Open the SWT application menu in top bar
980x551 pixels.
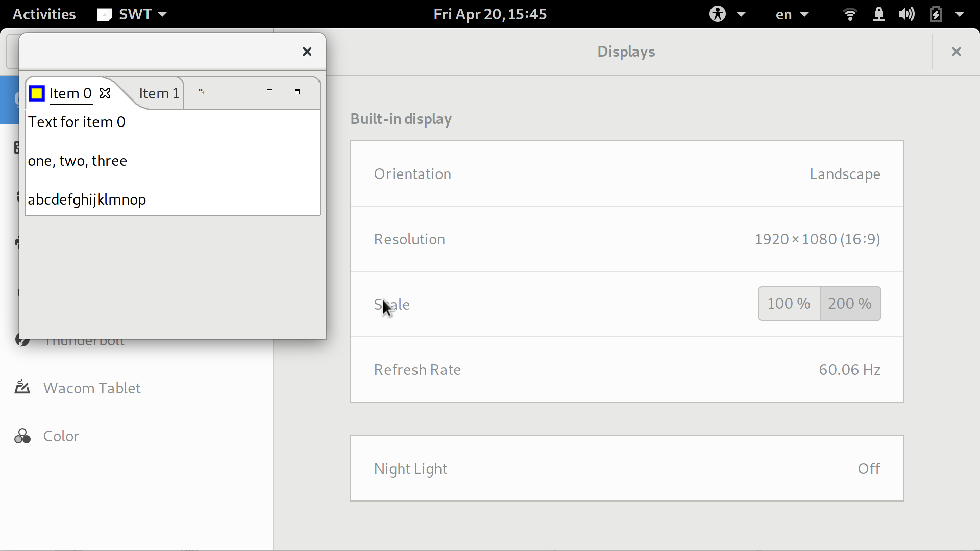[133, 14]
